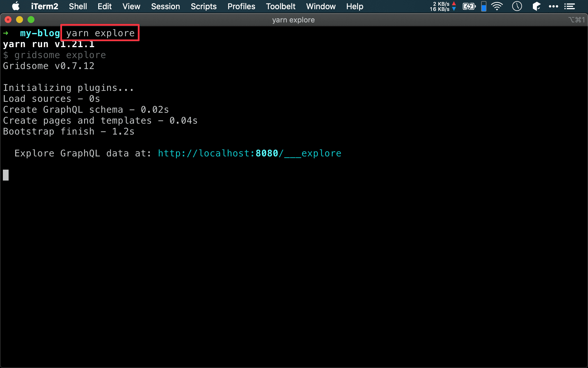This screenshot has height=368, width=588.
Task: Click the 'Explore GraphQL data at:' label
Action: point(83,153)
